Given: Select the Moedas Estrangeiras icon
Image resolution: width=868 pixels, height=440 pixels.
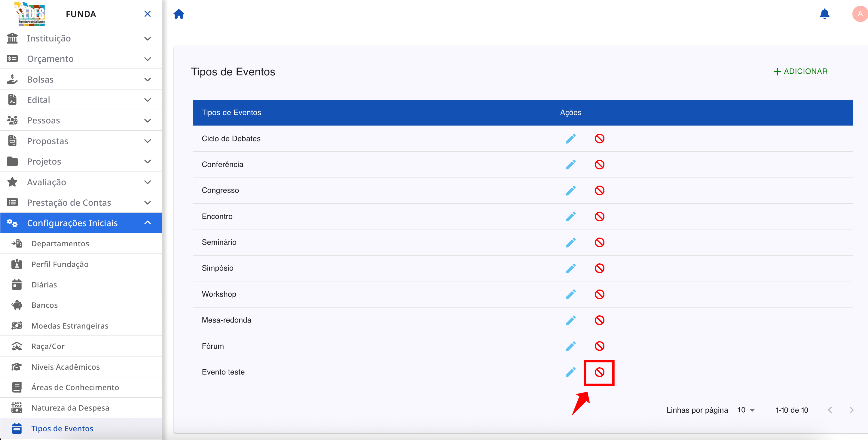Looking at the screenshot, I should (x=16, y=326).
